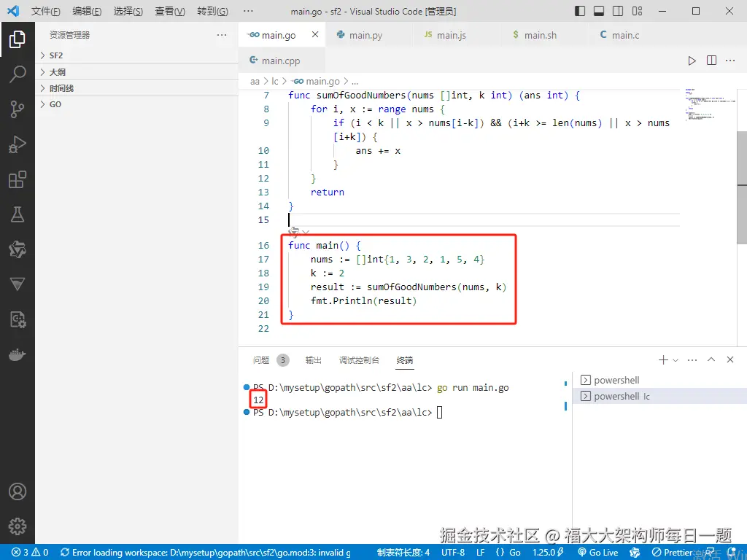Switch to the main.js tab
The height and width of the screenshot is (560, 747).
451,35
